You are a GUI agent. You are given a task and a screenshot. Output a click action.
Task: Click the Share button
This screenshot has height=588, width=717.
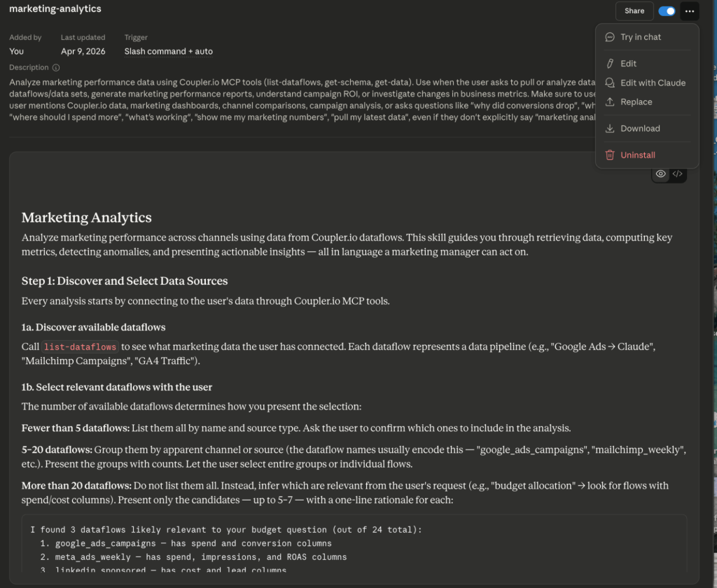[634, 11]
